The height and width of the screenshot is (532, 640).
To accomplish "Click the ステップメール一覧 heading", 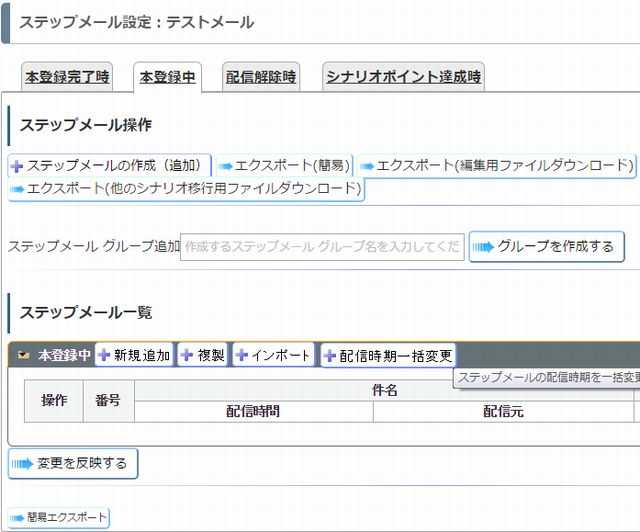I will click(x=86, y=313).
